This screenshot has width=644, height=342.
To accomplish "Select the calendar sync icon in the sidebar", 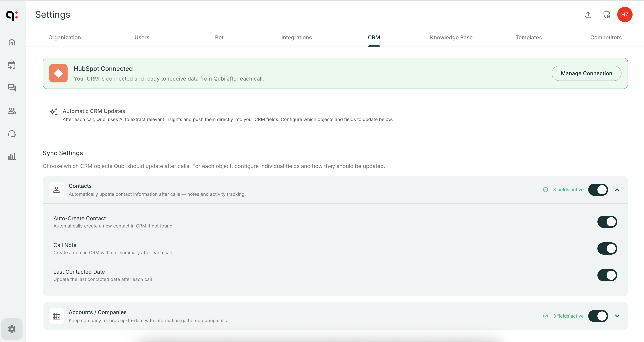I will 12,65.
